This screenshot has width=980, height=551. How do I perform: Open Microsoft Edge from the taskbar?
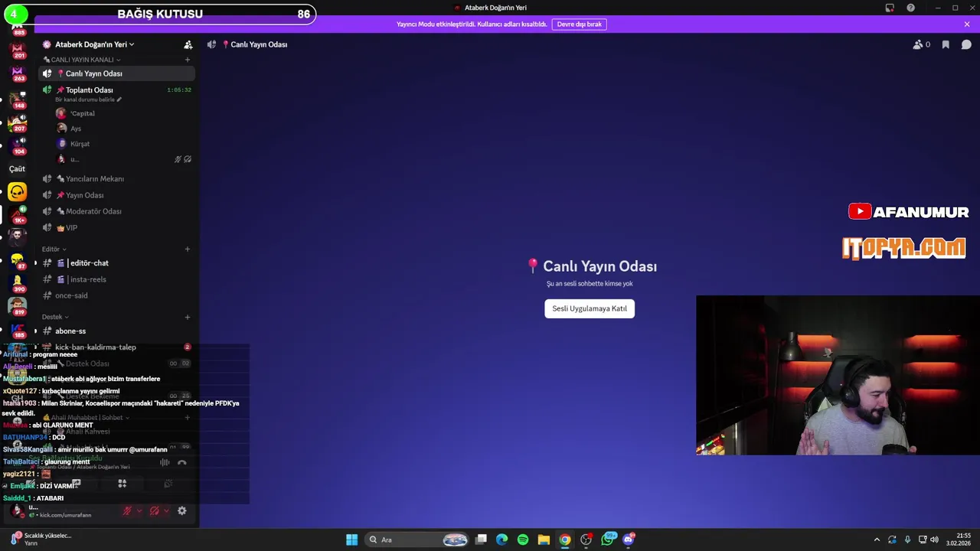tap(502, 540)
